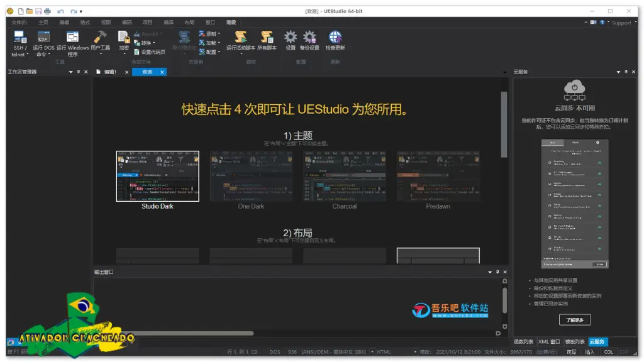Toggle CAP indicator in status bar

click(x=623, y=352)
